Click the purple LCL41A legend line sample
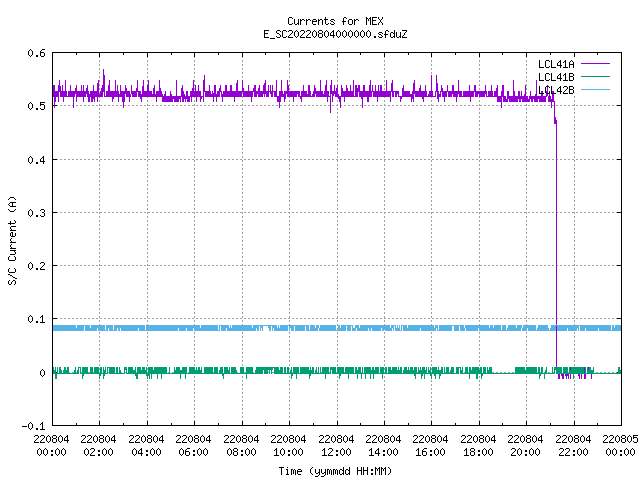This screenshot has width=640, height=480. 595,64
